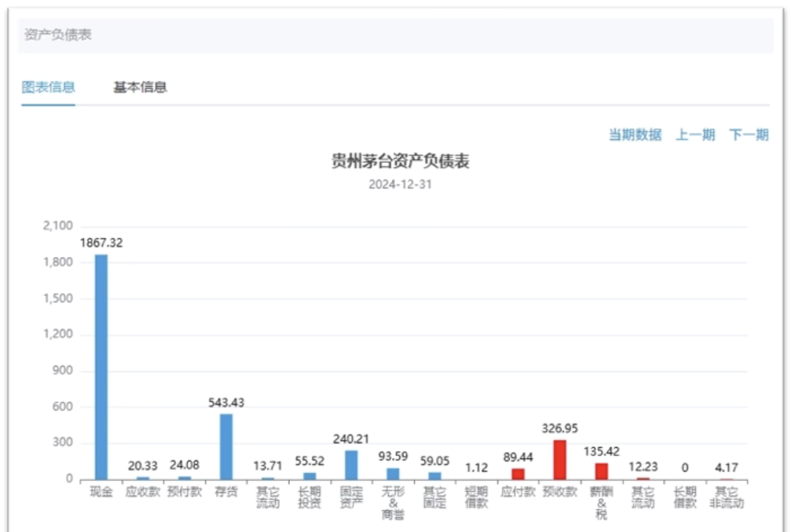The image size is (795, 532).
Task: Click the 预付款 axis label
Action: [x=184, y=492]
